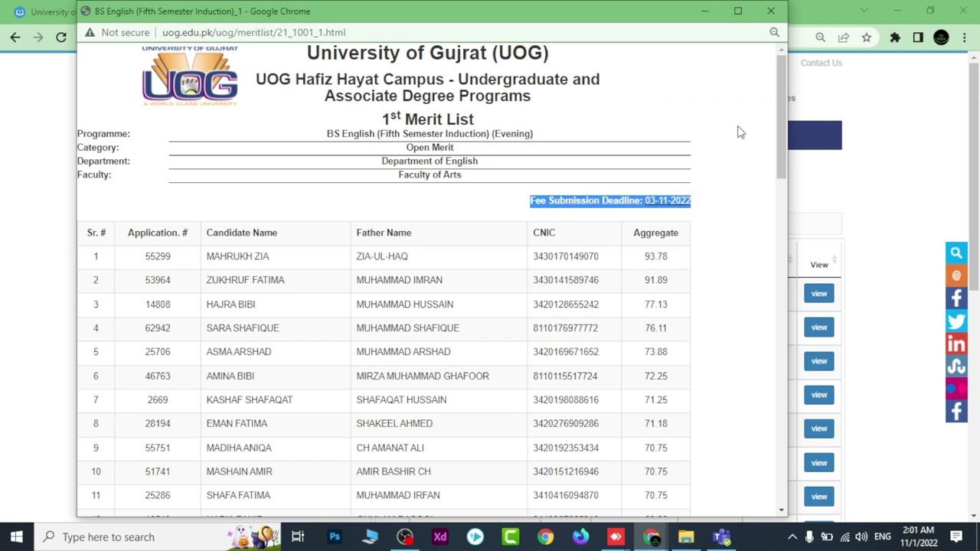Click the orange email sidebar icon

point(956,275)
